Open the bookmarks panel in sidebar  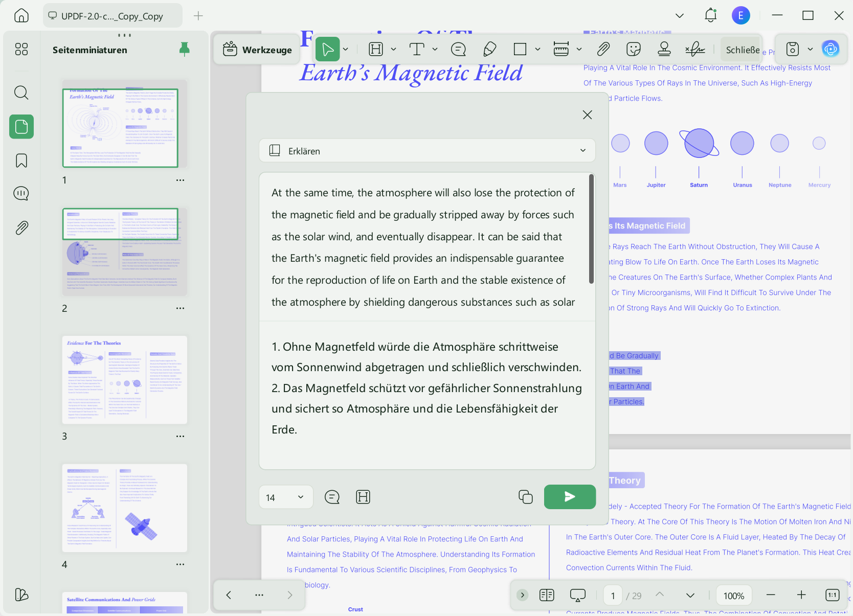21,161
